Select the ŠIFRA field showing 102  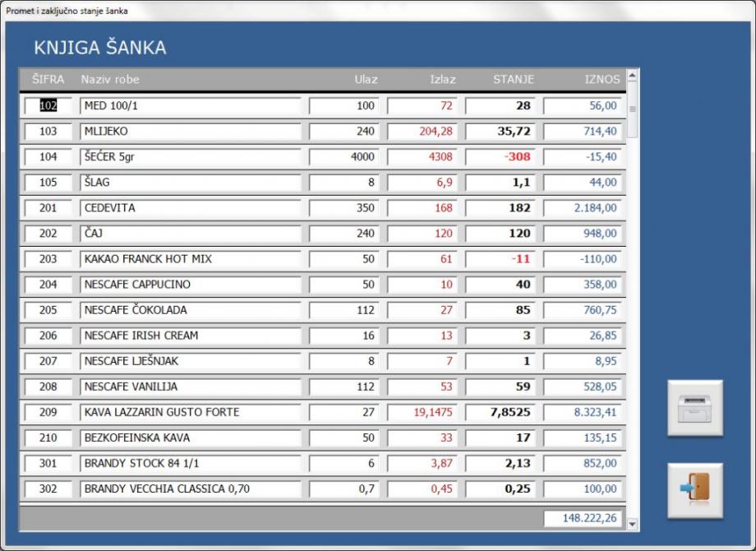click(x=48, y=105)
